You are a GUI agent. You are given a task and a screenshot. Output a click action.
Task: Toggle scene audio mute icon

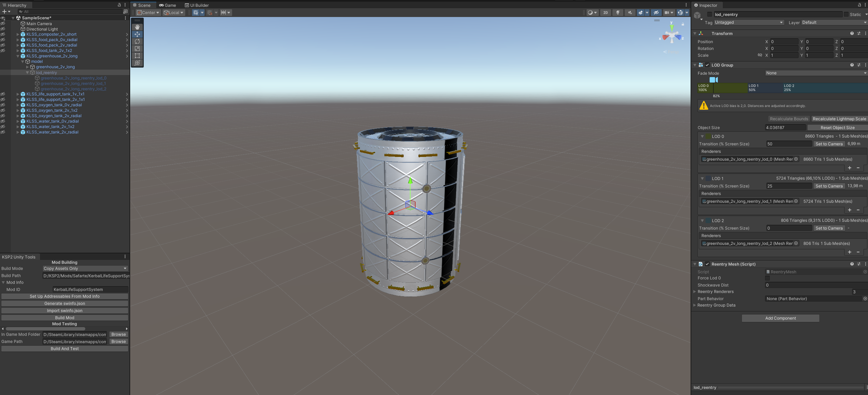[x=630, y=13]
